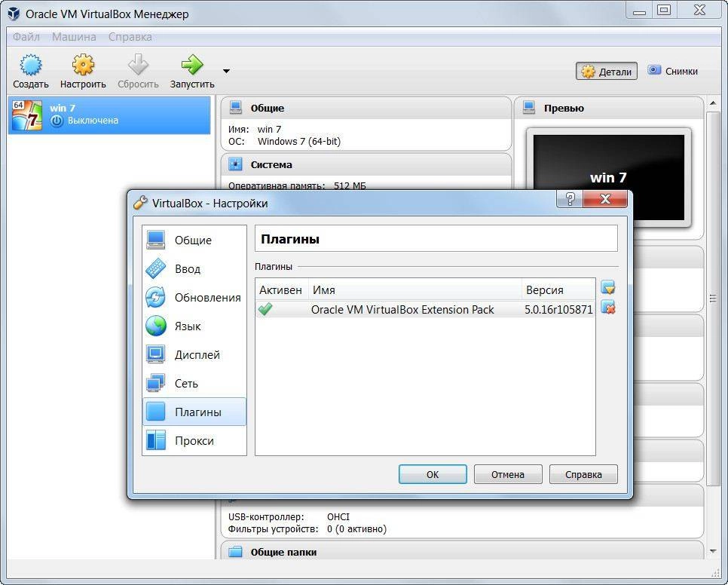Click the USB-контроллер OHCI line
Screen dimensions: 728x585
click(289, 516)
